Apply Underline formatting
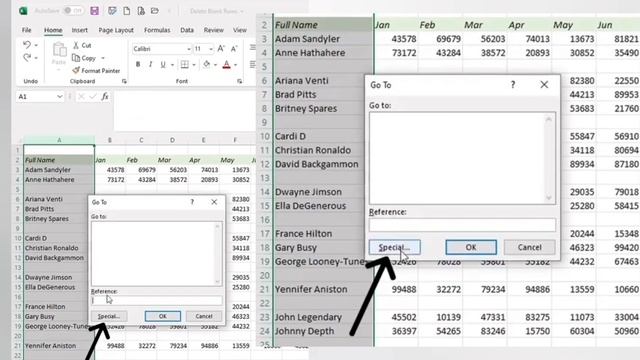The image size is (640, 360). click(x=163, y=64)
